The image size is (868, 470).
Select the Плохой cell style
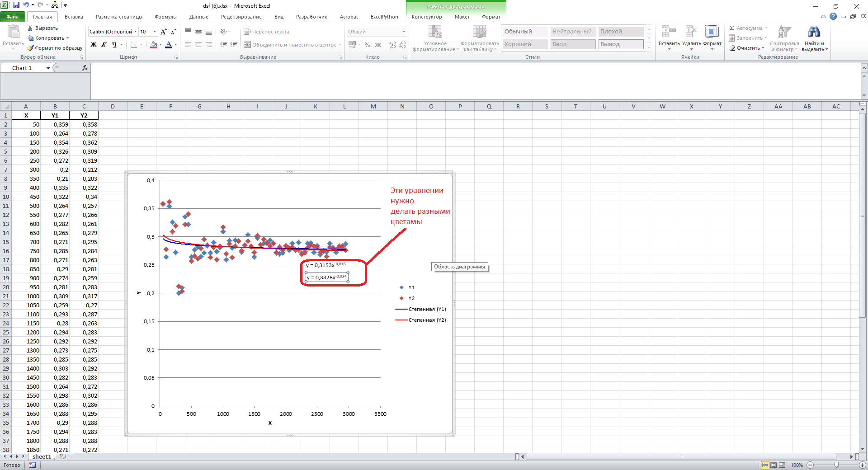click(x=621, y=32)
